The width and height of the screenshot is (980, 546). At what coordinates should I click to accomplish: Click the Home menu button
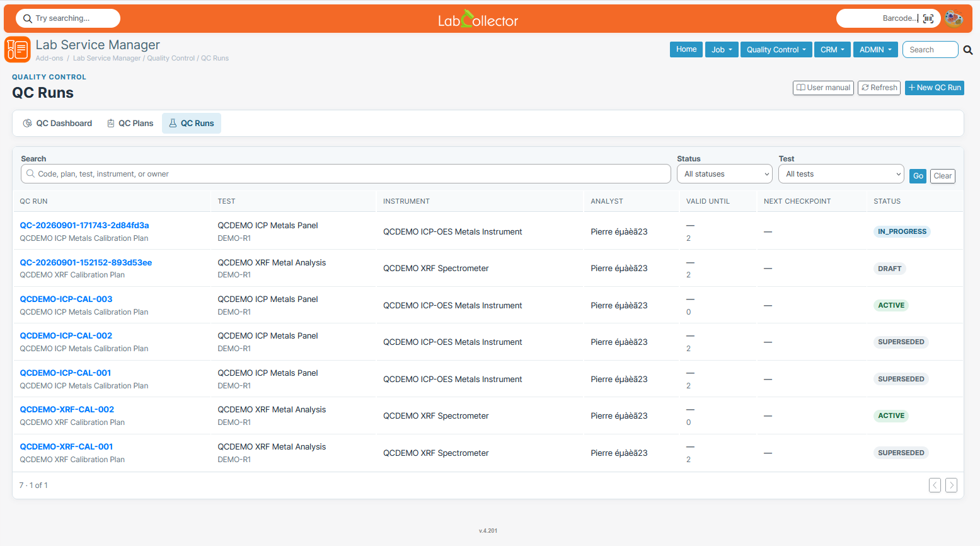coord(686,49)
